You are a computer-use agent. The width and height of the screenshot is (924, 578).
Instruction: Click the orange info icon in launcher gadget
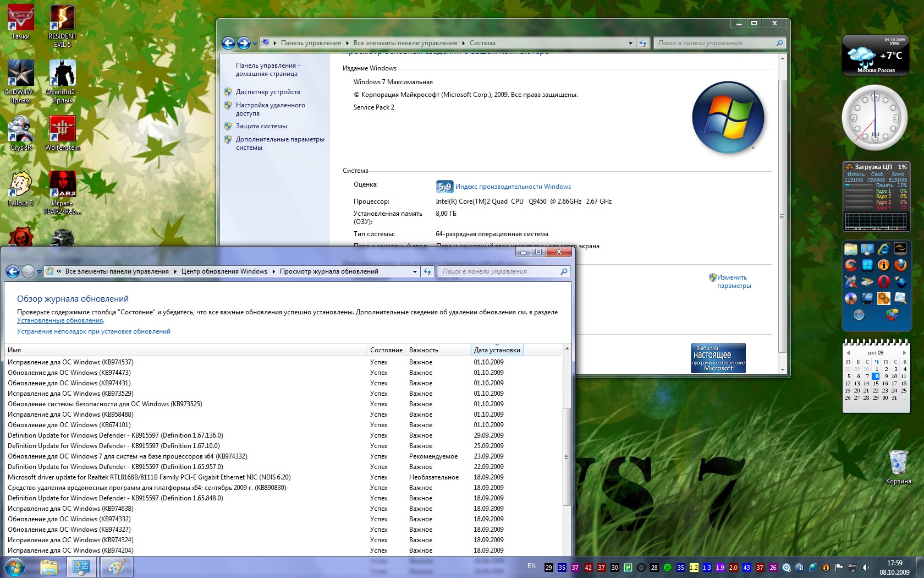pos(883,265)
